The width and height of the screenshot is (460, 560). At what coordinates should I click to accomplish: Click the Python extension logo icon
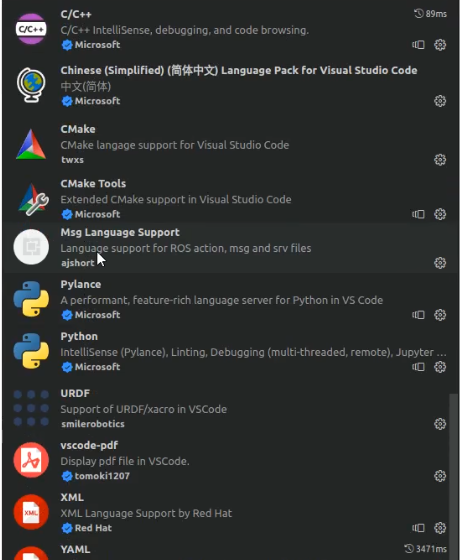pyautogui.click(x=31, y=351)
